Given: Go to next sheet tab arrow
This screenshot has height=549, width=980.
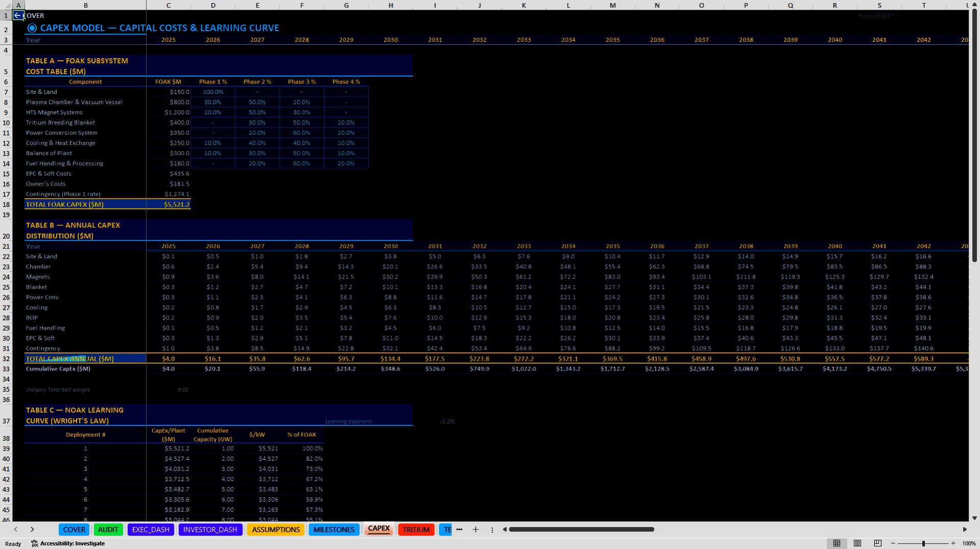Looking at the screenshot, I should [32, 530].
